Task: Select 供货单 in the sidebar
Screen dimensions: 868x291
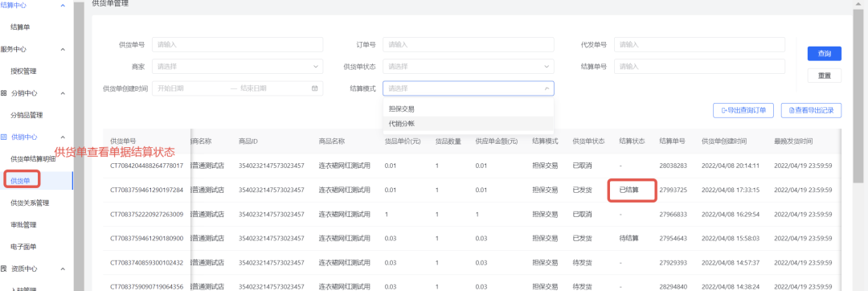Action: [20, 180]
